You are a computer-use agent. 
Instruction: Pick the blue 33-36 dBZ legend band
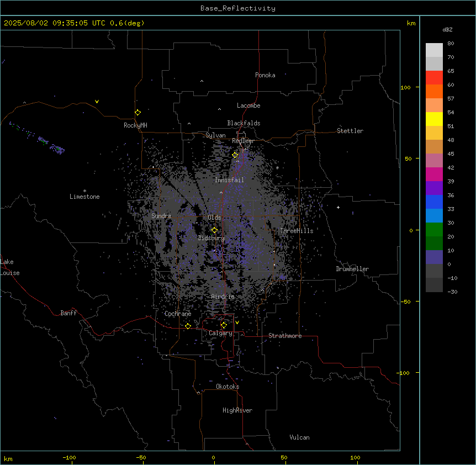(434, 202)
